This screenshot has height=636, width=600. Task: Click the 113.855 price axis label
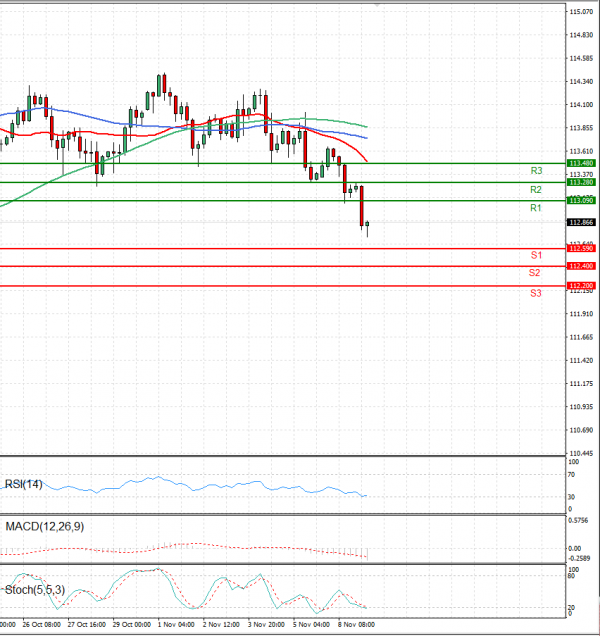(581, 128)
